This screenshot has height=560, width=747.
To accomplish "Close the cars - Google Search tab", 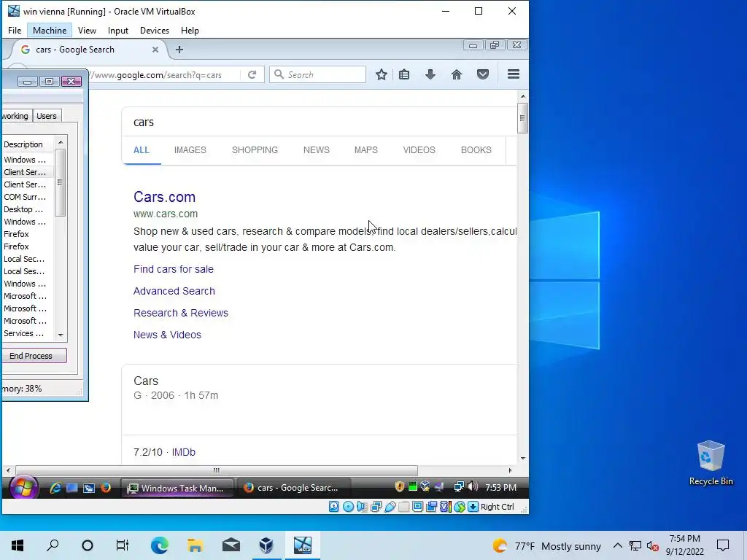I will tap(155, 50).
